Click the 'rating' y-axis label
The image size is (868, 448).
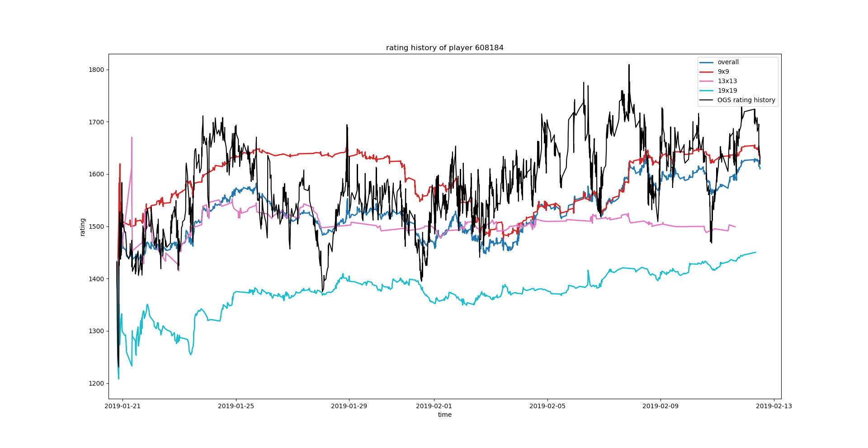click(x=83, y=227)
